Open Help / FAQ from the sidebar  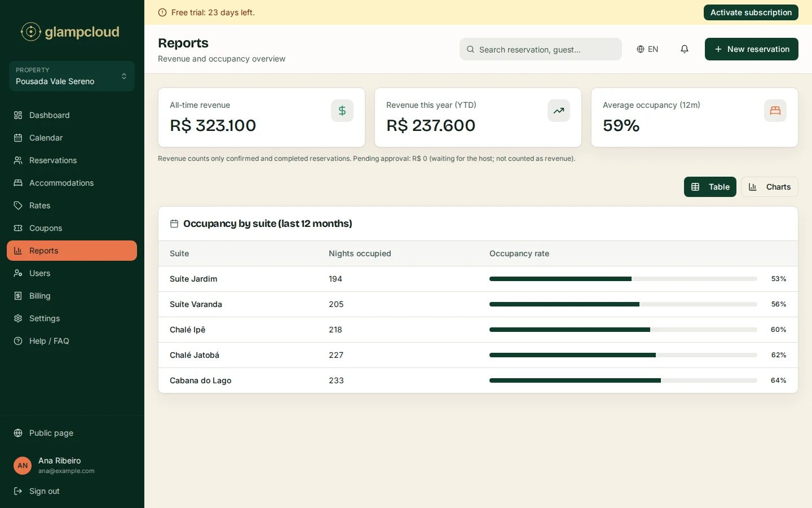point(72,341)
